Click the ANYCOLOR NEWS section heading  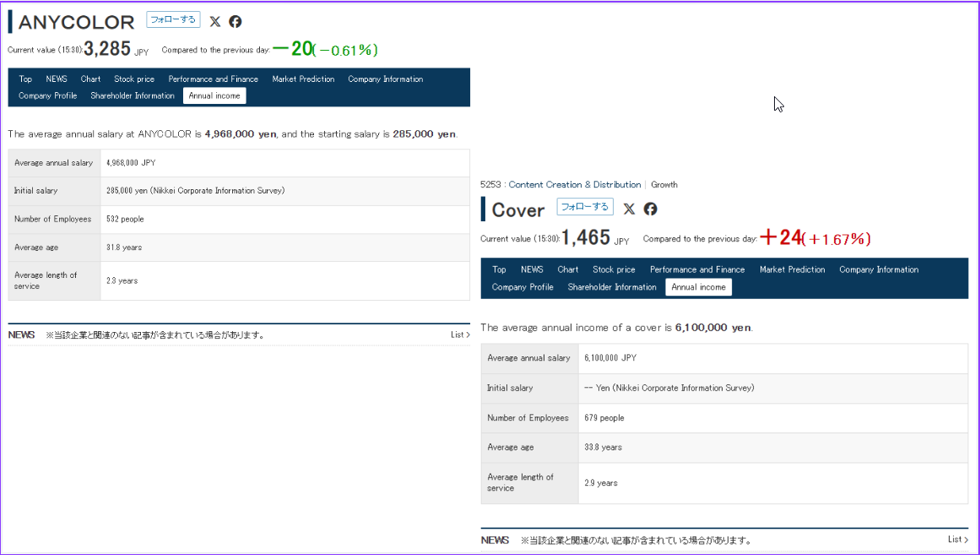tap(21, 335)
